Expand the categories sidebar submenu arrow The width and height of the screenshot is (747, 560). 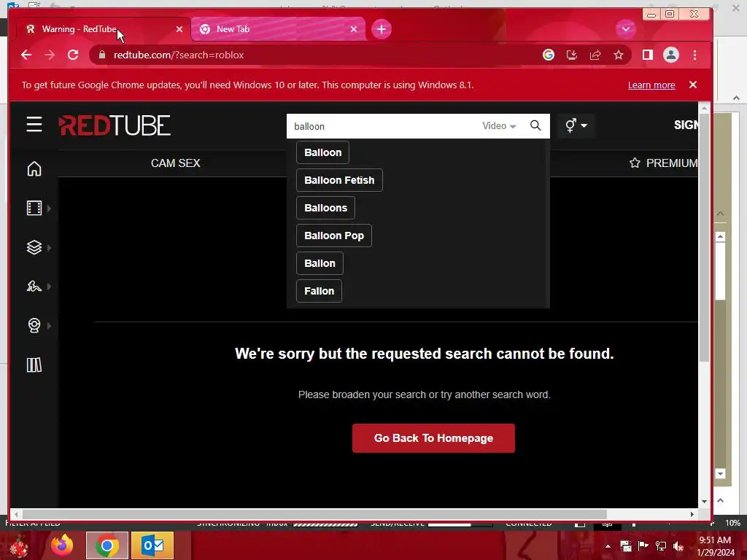tap(49, 247)
